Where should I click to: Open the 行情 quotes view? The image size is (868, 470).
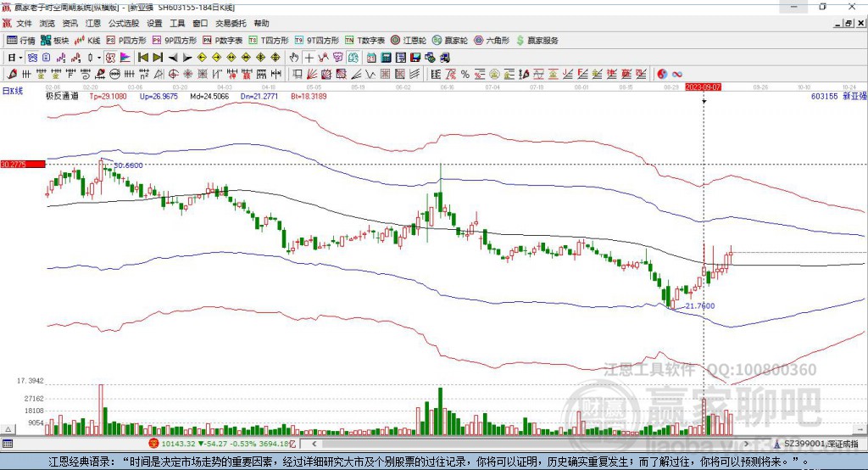point(20,41)
